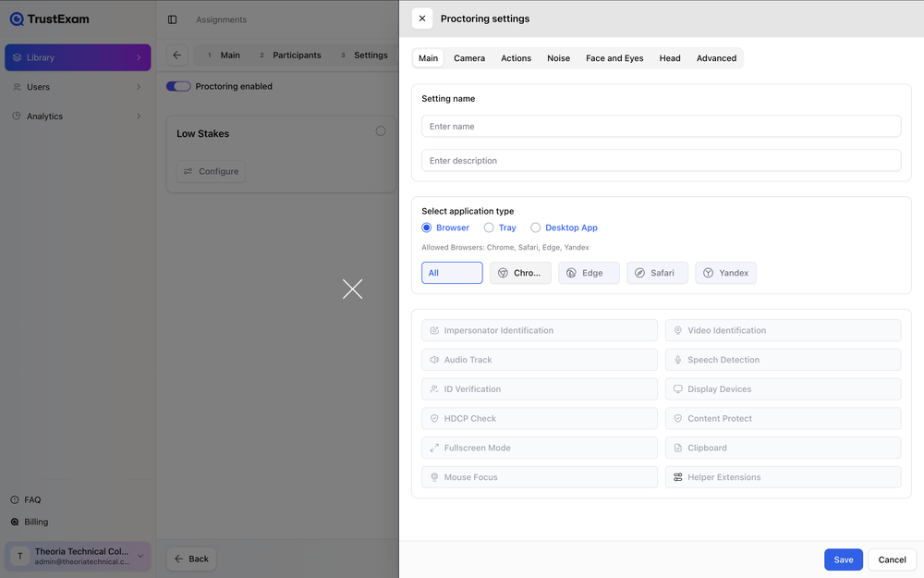Switch to the Actions tab
The height and width of the screenshot is (578, 924).
[x=516, y=57]
